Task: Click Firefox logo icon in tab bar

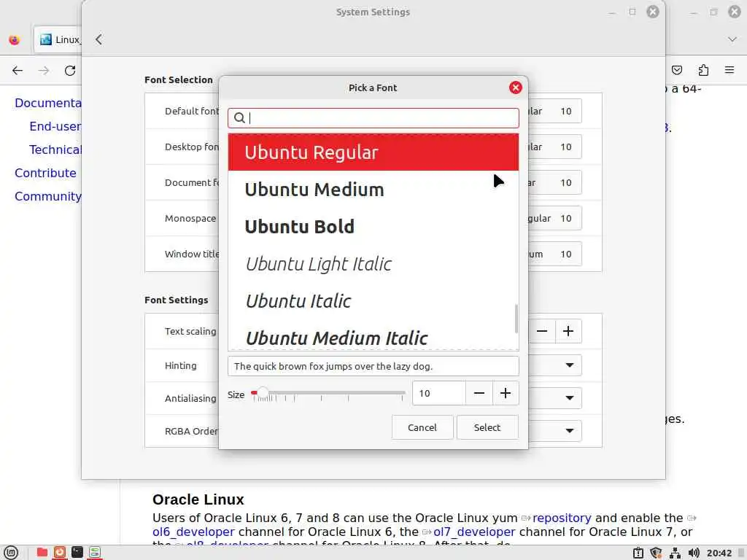Action: click(x=15, y=40)
